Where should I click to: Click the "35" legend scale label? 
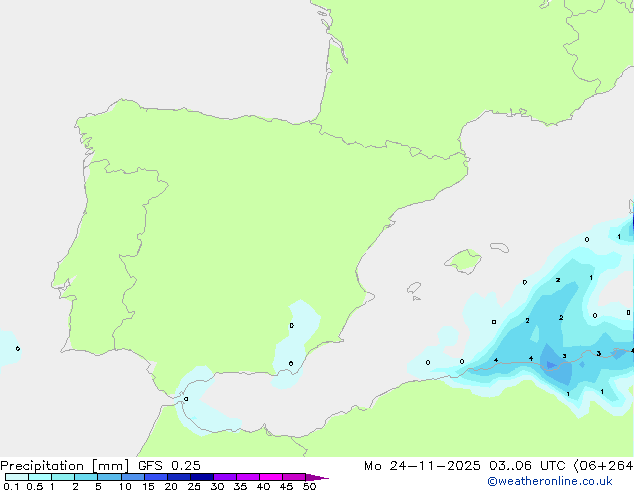tap(240, 486)
